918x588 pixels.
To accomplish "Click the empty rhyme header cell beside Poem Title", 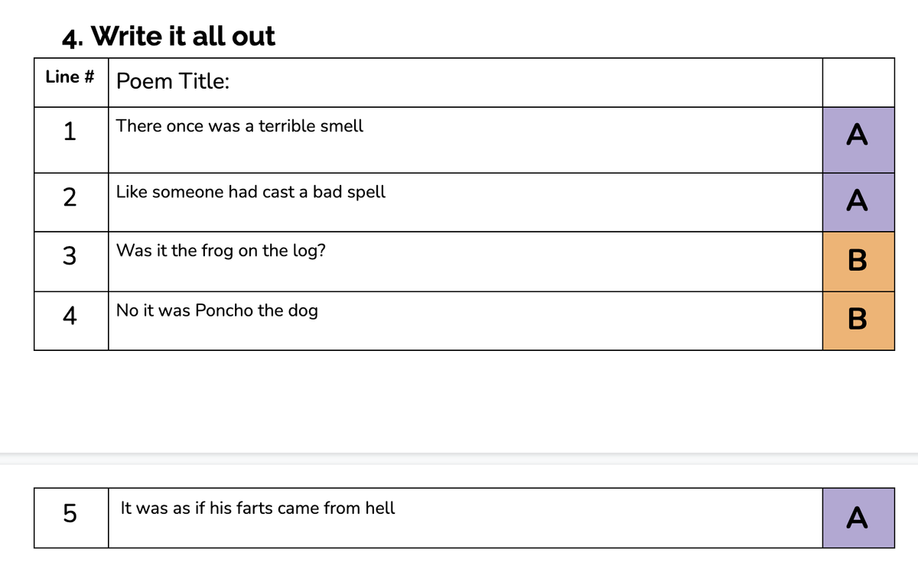I will [858, 82].
